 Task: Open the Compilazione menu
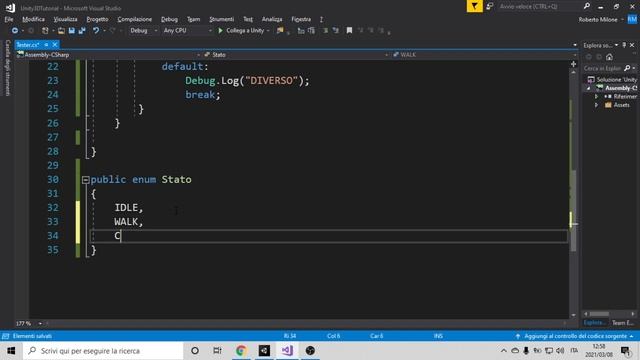click(x=135, y=19)
